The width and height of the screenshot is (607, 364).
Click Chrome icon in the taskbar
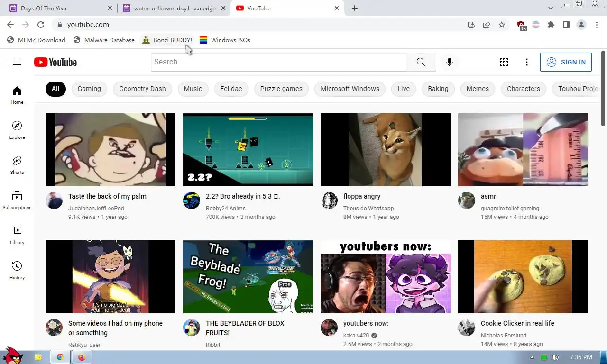tap(60, 357)
